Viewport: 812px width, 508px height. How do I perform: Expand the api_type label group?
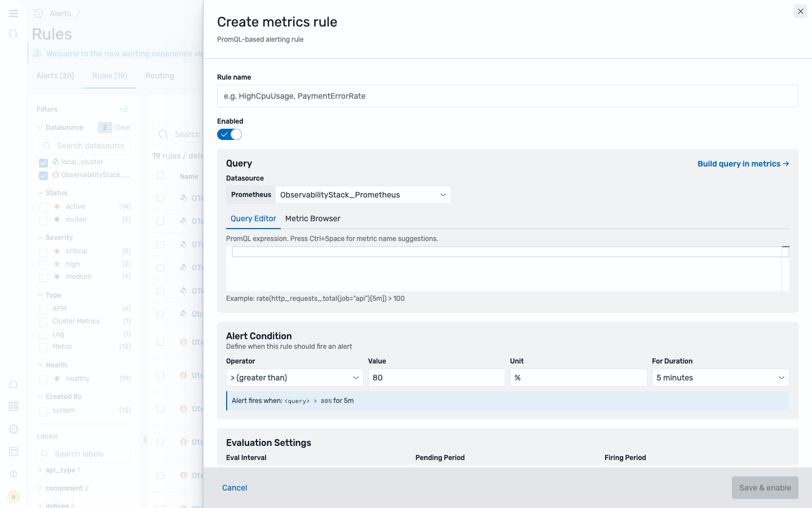40,470
